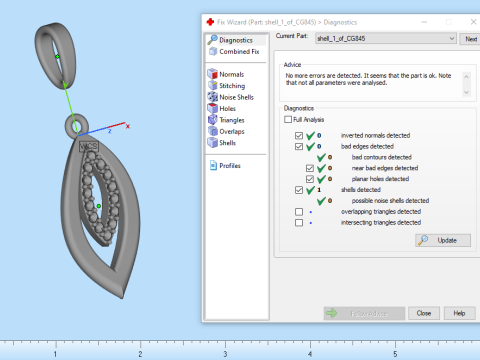Open the Shells fix icon

point(213,142)
